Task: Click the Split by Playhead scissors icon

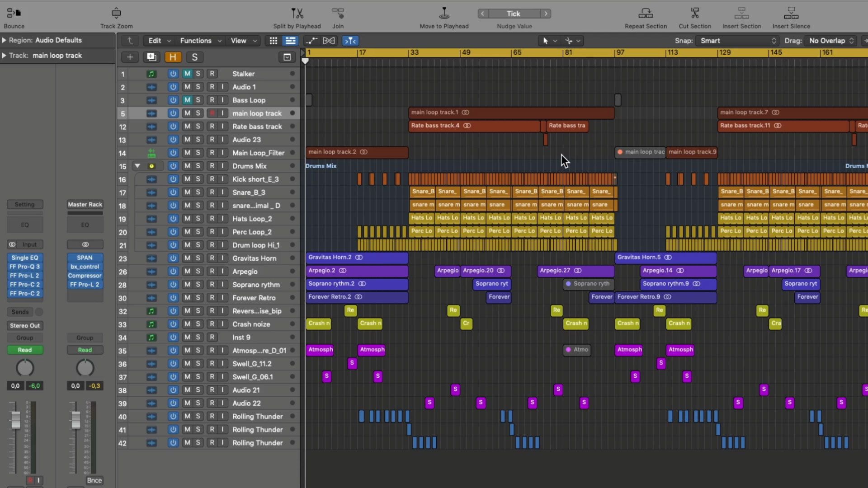Action: pos(297,13)
